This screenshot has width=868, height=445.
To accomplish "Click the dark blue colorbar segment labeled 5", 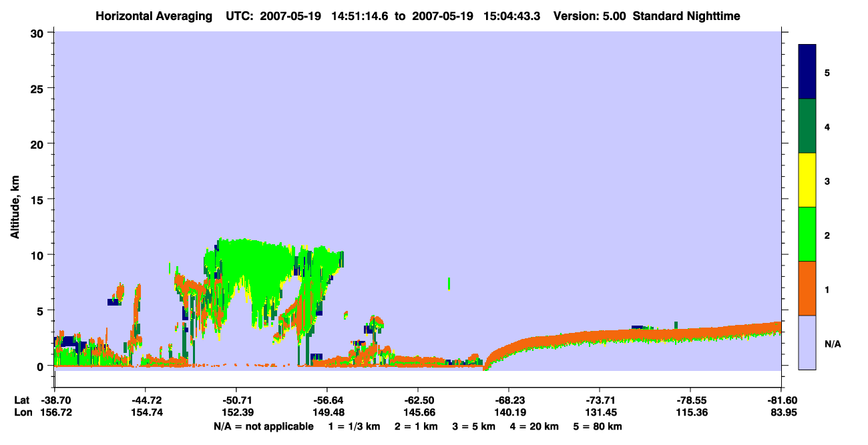I will [x=807, y=72].
